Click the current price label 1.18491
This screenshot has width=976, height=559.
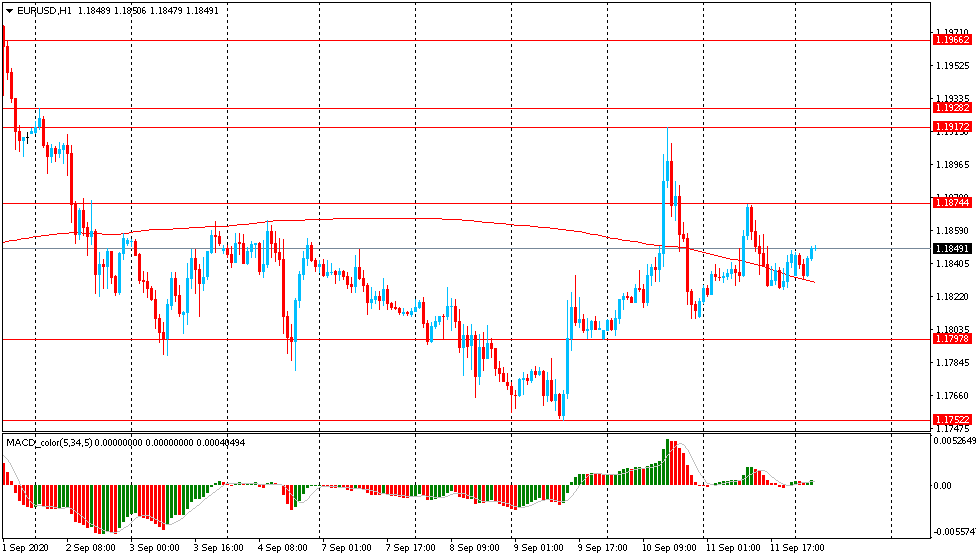click(951, 248)
